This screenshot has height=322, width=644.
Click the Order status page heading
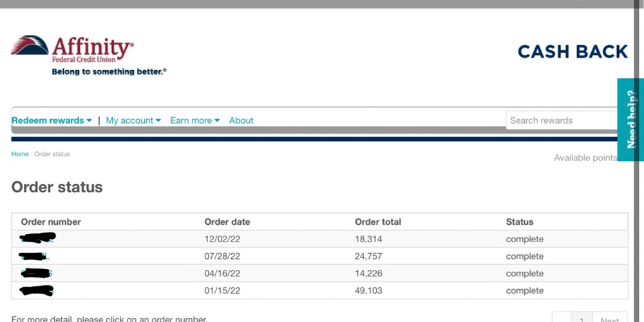pos(57,187)
